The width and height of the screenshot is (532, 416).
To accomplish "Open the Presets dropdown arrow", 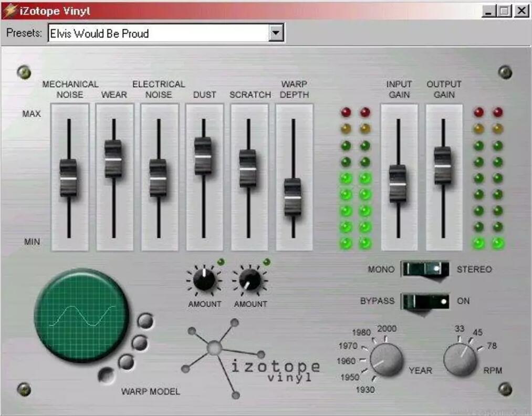I will pos(276,33).
